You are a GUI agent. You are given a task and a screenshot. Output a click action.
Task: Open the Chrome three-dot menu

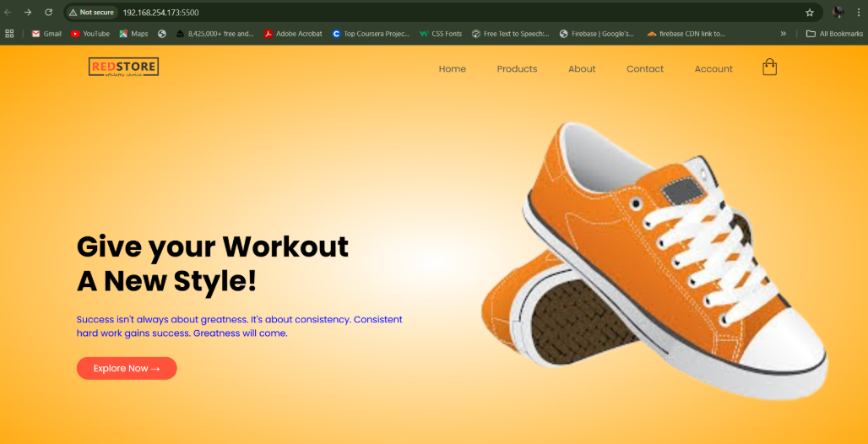pyautogui.click(x=858, y=13)
